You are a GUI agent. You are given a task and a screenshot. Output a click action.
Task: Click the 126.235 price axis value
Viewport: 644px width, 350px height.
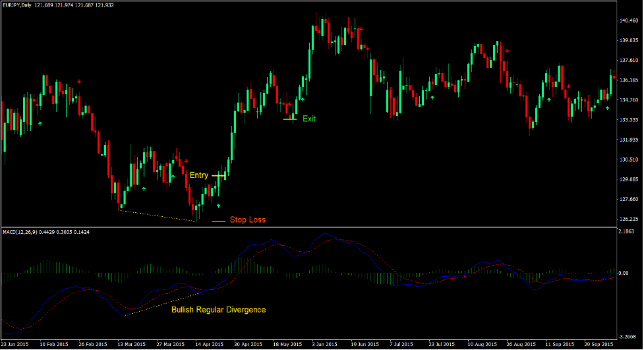click(x=629, y=219)
